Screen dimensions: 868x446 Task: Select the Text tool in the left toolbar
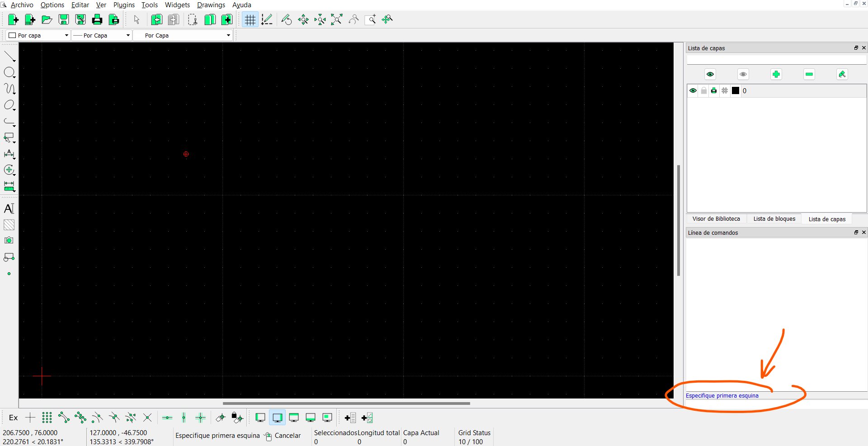[x=9, y=209]
